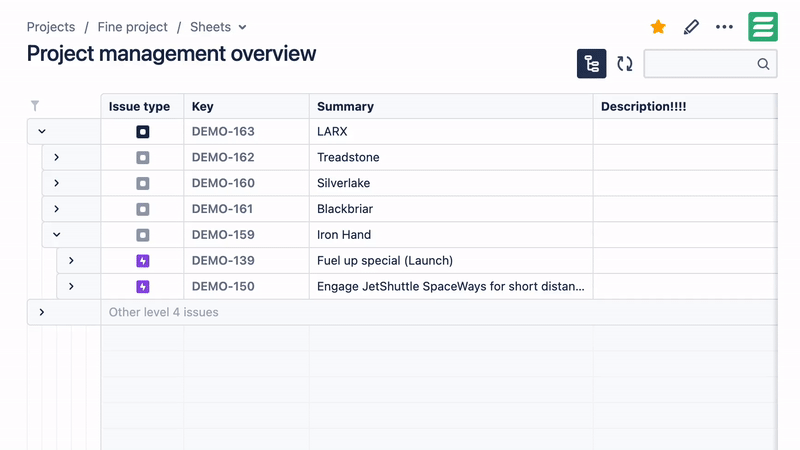Expand the DEMO-150 JetShuttle row
This screenshot has width=800, height=450.
pos(71,286)
